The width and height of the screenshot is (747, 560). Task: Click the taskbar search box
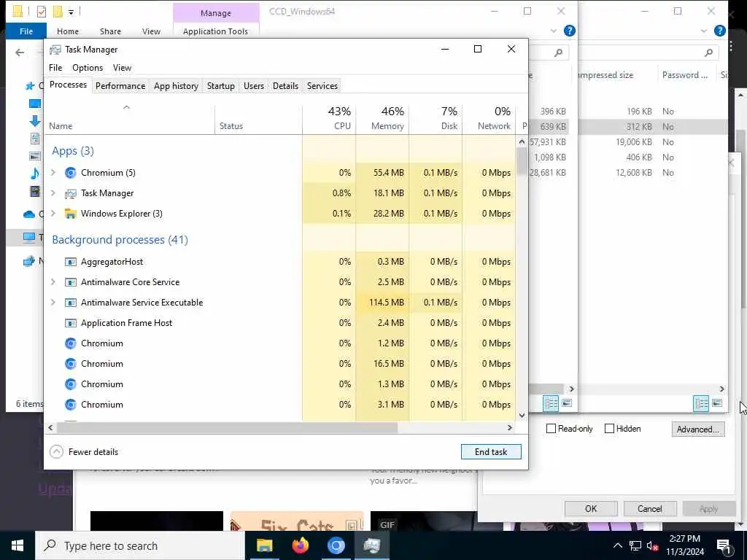tap(140, 545)
